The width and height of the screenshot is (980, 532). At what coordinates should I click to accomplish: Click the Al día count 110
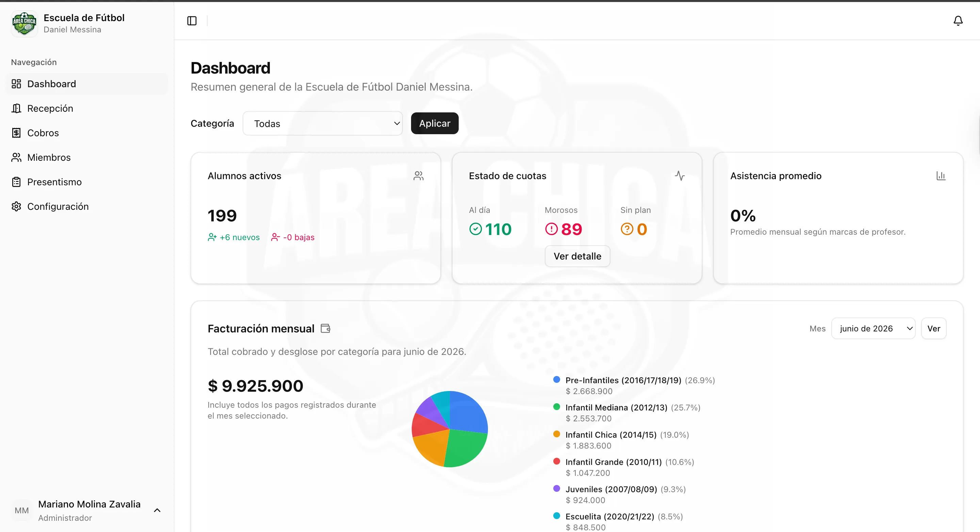499,229
